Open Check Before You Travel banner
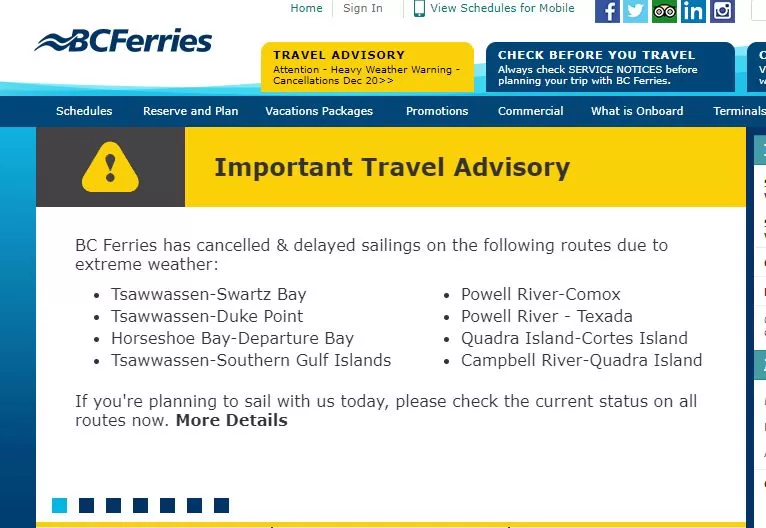The width and height of the screenshot is (766, 528). pos(610,67)
